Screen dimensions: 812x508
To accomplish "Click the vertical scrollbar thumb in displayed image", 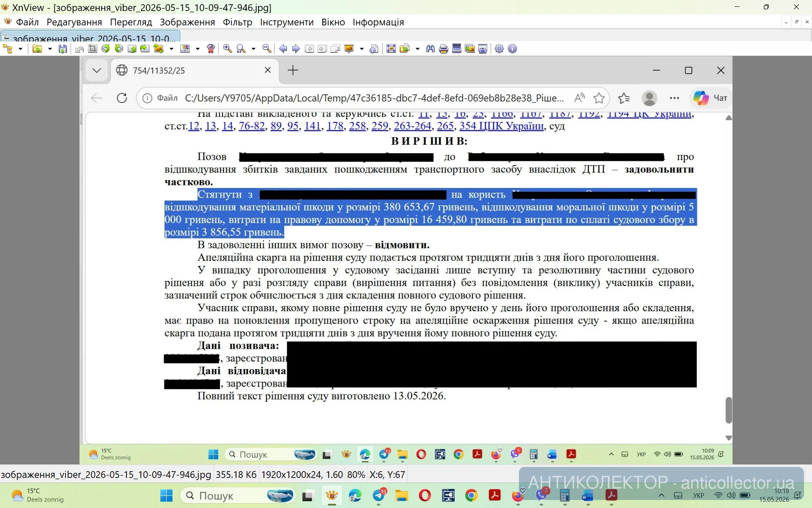I will (x=729, y=410).
